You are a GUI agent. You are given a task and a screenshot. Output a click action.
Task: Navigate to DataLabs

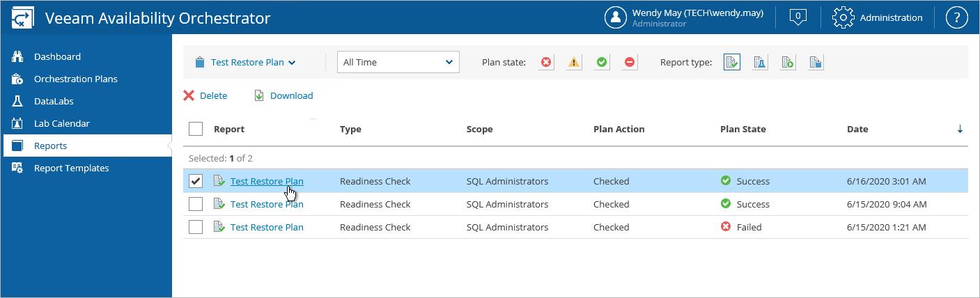click(x=54, y=101)
